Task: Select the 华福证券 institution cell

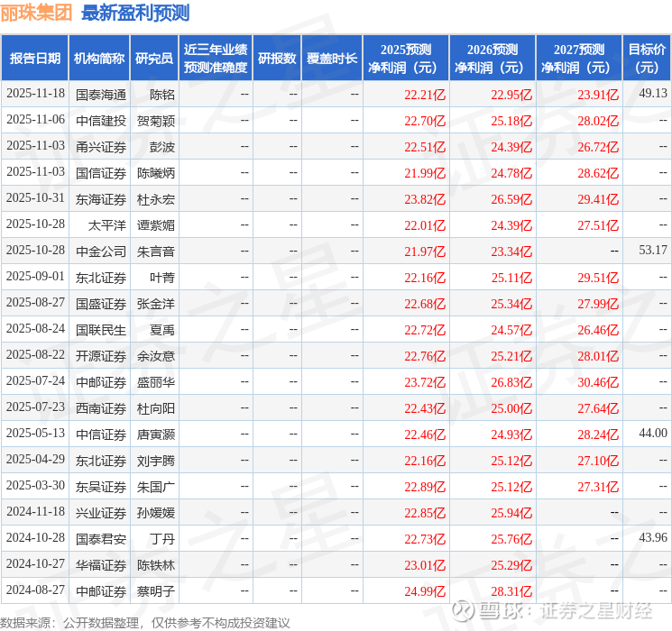Action: (101, 565)
